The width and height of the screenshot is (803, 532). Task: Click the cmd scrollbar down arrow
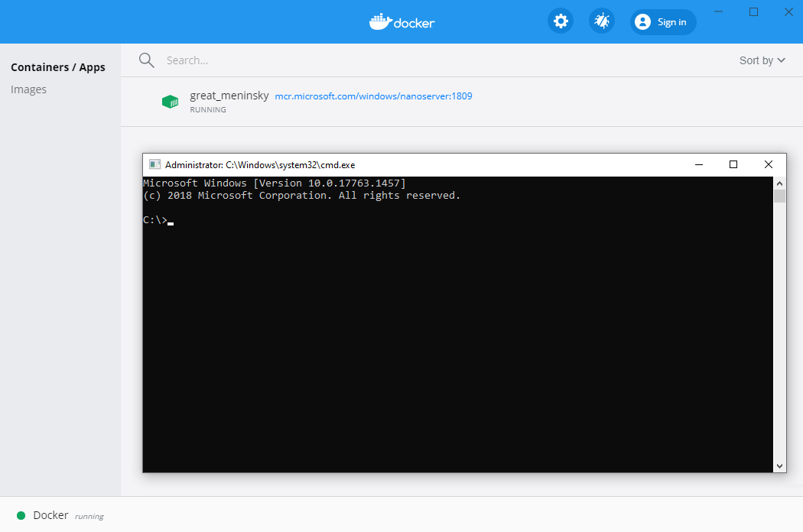[x=779, y=465]
